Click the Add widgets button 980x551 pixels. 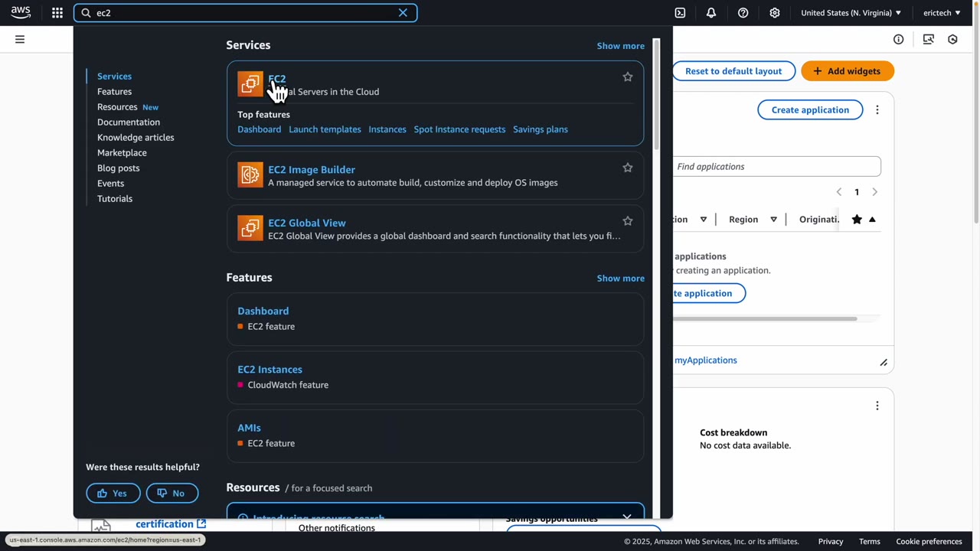point(848,71)
